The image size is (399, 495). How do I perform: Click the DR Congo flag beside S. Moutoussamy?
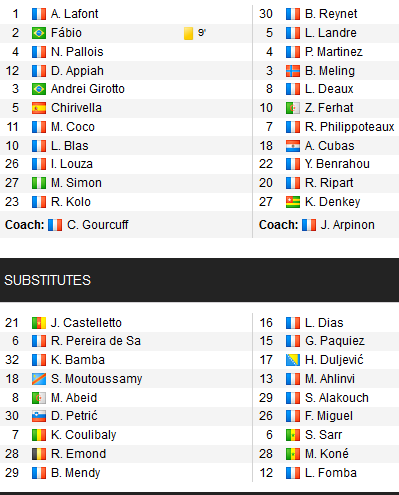[39, 379]
